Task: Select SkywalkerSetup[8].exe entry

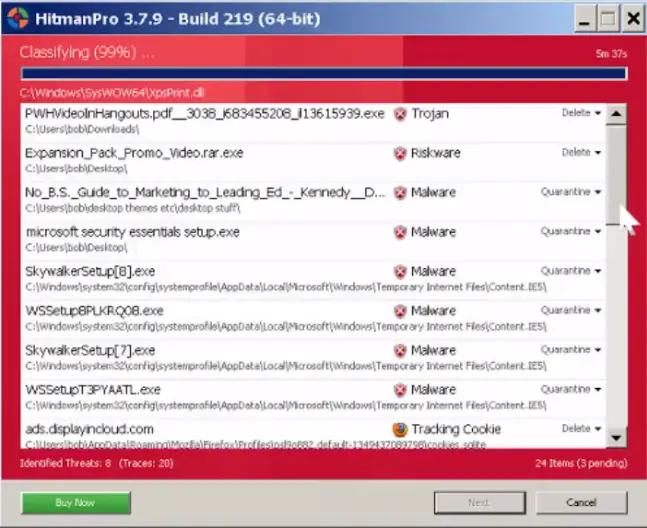Action: (x=90, y=271)
